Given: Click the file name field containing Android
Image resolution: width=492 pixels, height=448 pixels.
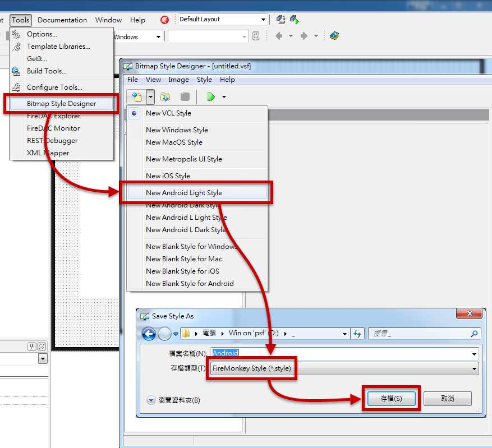Looking at the screenshot, I should coord(344,354).
